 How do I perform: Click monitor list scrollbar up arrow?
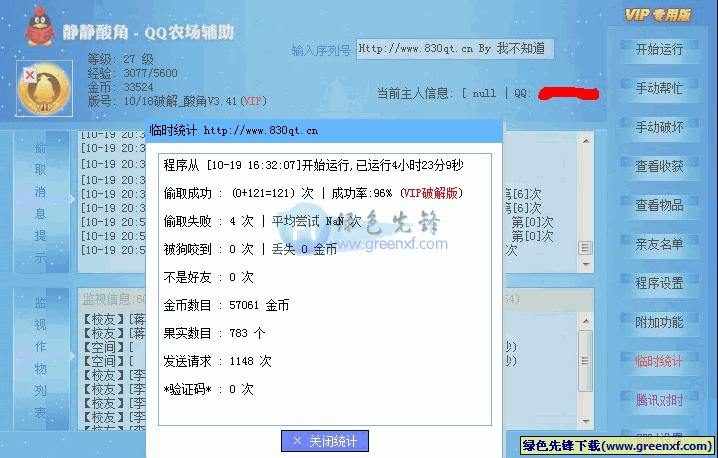586,321
